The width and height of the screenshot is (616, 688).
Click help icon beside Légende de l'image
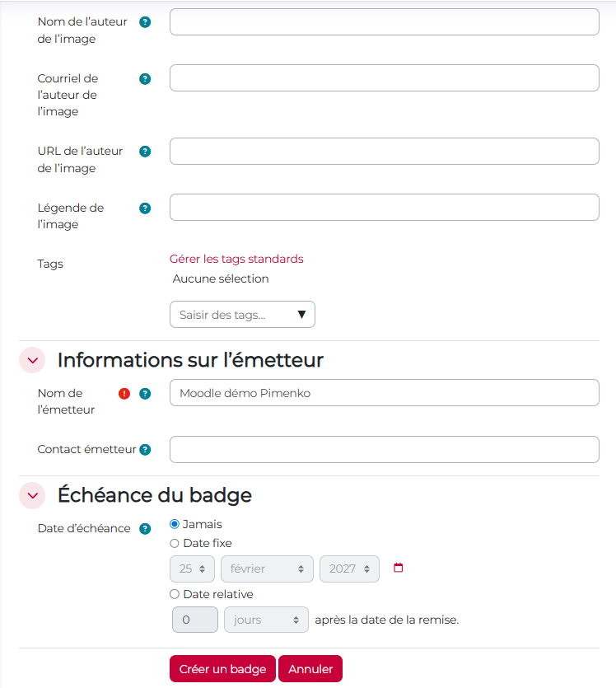pyautogui.click(x=145, y=208)
